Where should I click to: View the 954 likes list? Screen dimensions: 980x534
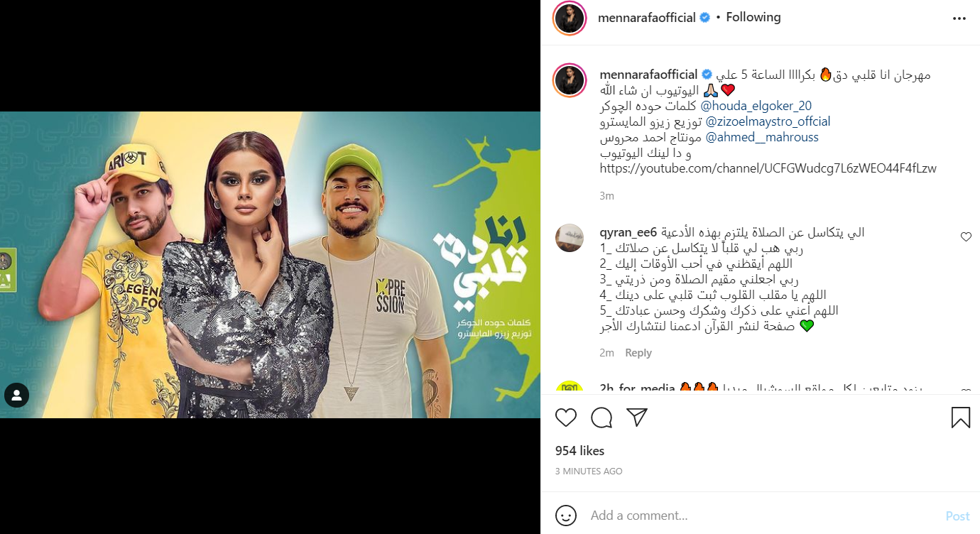point(579,451)
